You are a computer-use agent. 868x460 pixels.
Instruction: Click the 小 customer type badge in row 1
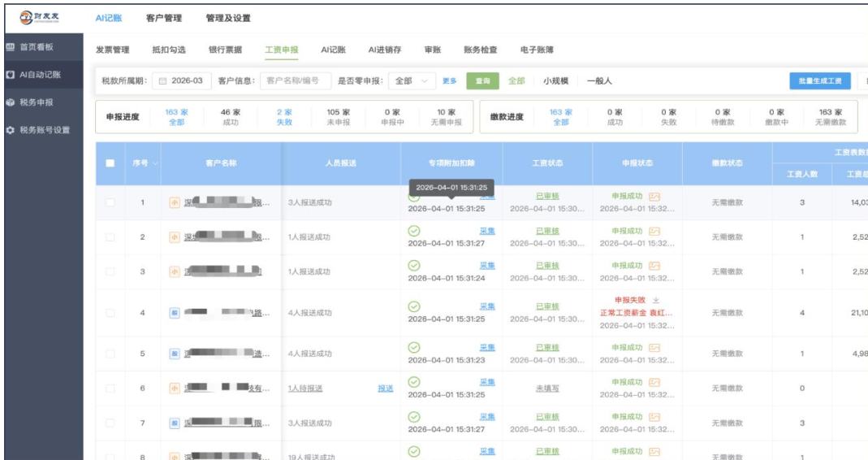175,203
